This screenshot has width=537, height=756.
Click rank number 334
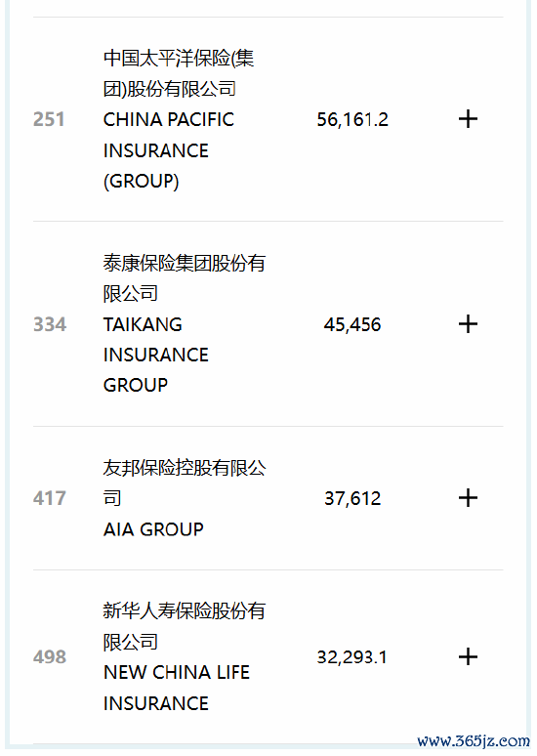click(x=49, y=324)
